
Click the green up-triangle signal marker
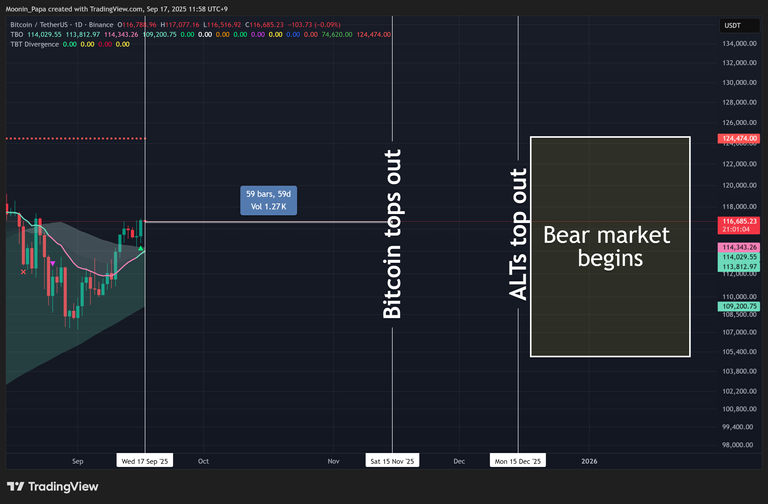tap(141, 249)
